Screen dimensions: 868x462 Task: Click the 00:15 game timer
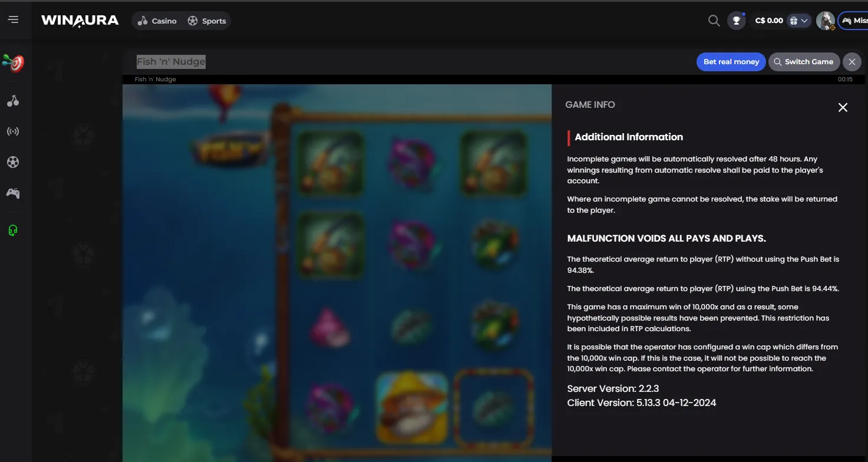pos(845,79)
